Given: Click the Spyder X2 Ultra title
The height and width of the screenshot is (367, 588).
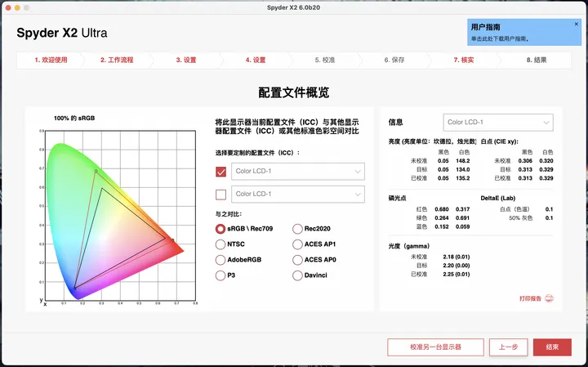Looking at the screenshot, I should [62, 33].
